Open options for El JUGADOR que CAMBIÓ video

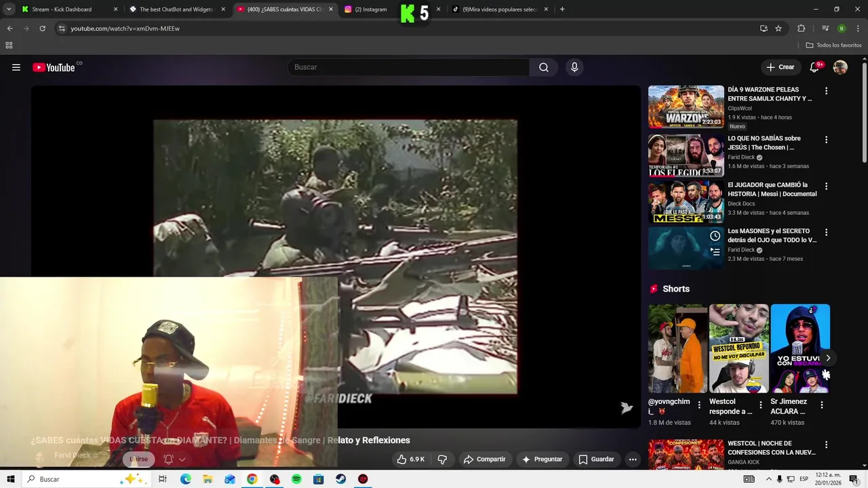pyautogui.click(x=826, y=186)
